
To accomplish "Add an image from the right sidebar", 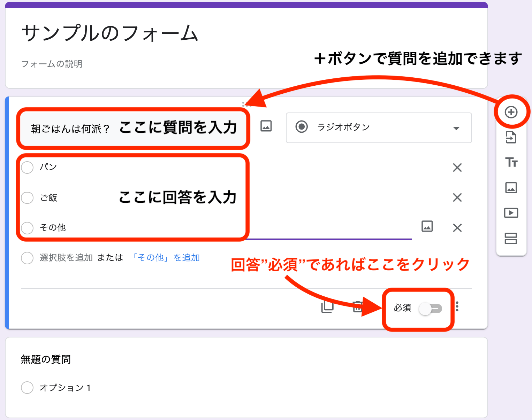I will click(511, 188).
